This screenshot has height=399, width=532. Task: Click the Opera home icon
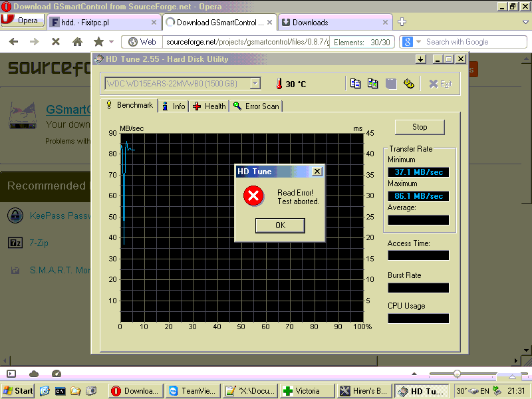77,42
